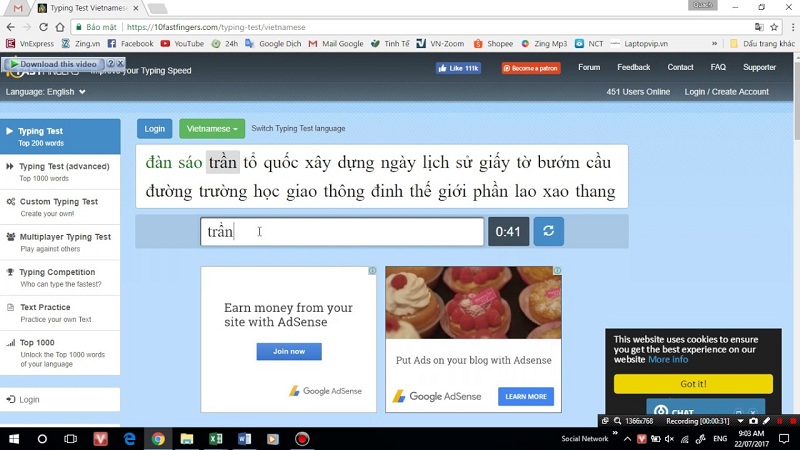
Task: Go back with browser back arrow
Action: click(11, 27)
